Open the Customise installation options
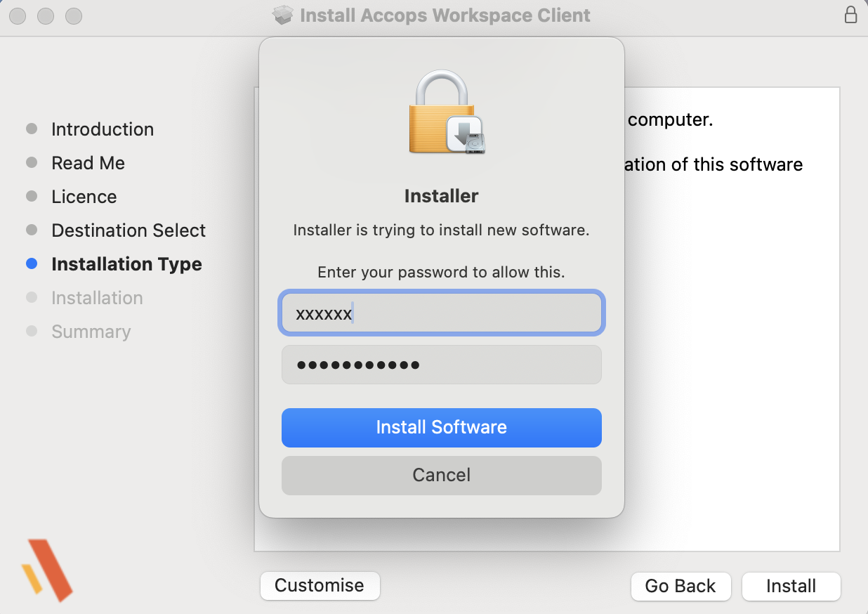This screenshot has width=868, height=614. coord(320,586)
